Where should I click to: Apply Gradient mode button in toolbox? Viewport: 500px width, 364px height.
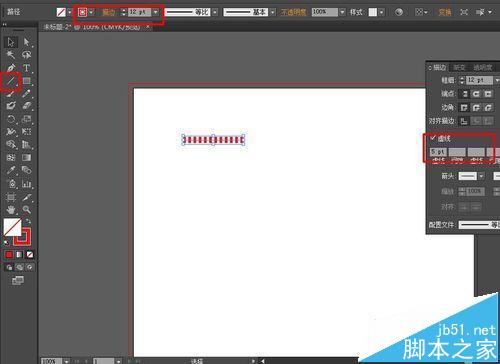point(19,255)
